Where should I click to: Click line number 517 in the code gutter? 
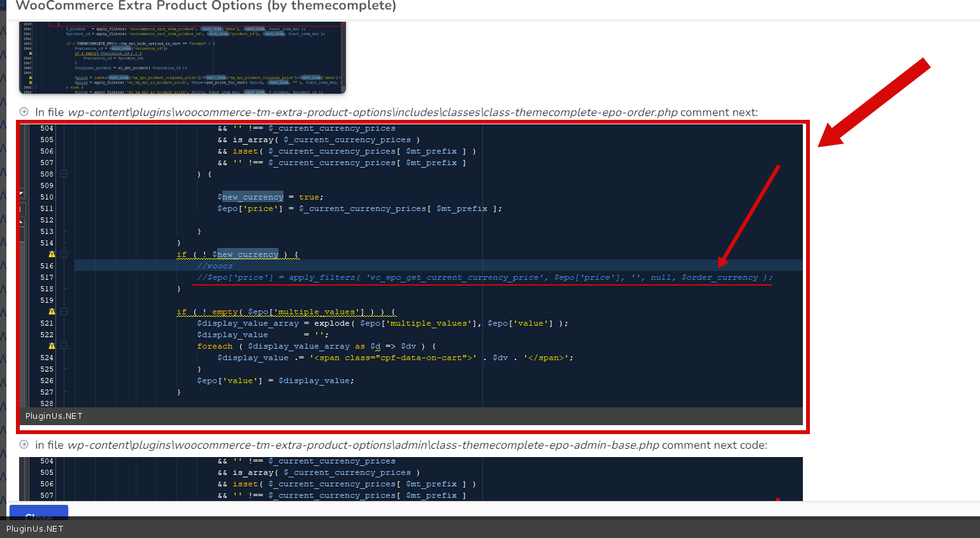tap(47, 277)
